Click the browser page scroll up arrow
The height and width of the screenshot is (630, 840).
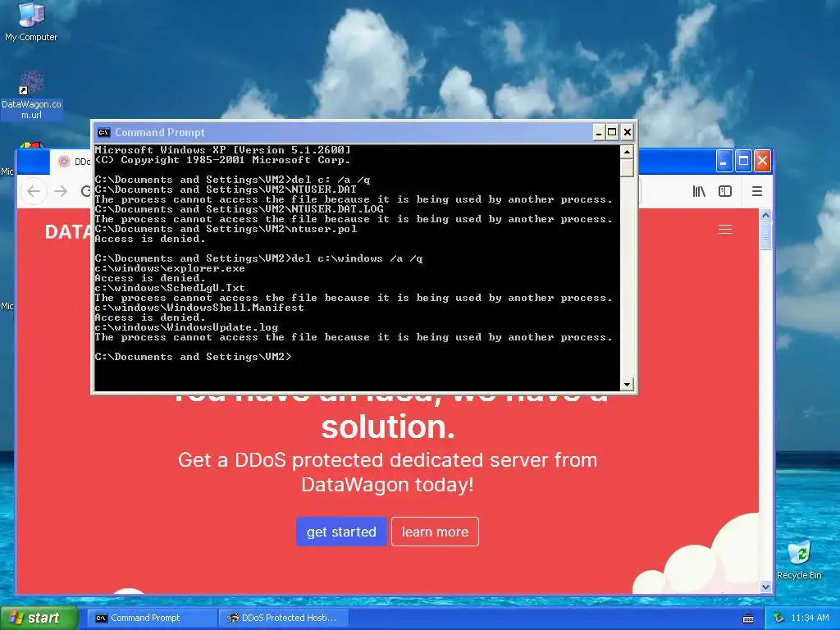765,216
